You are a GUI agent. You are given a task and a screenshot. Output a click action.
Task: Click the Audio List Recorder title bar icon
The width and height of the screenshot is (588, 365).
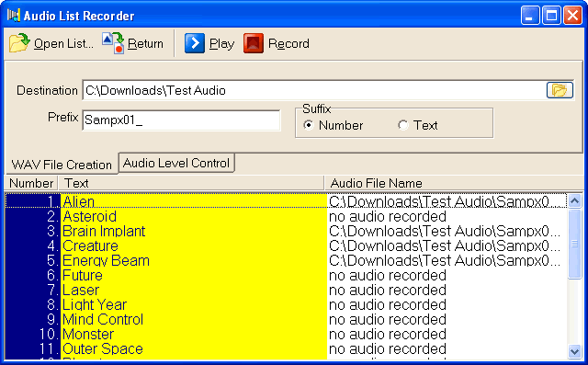14,16
